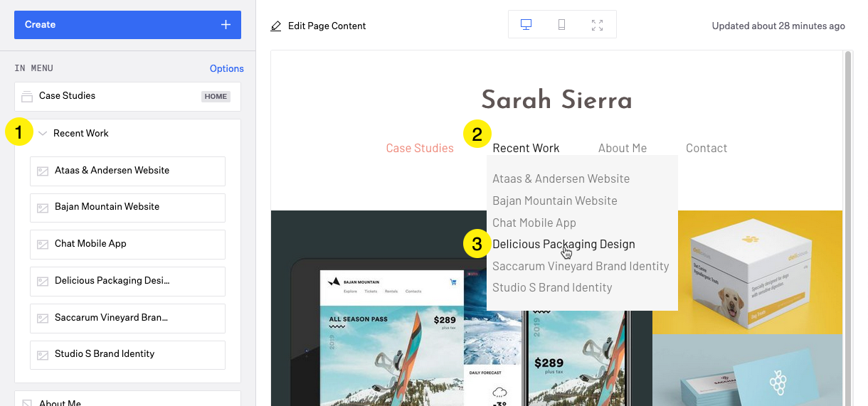Open the dog treat box packaging thumbnail
868x406 pixels.
coord(747,272)
